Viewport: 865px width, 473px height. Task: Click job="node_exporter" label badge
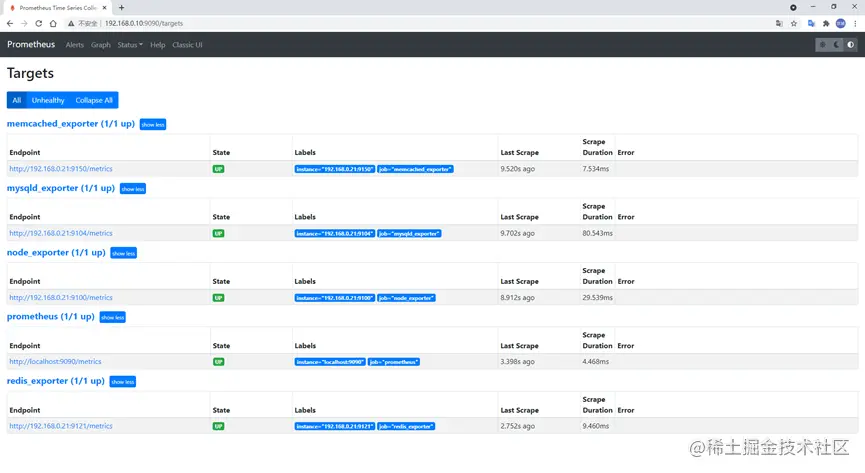point(407,297)
